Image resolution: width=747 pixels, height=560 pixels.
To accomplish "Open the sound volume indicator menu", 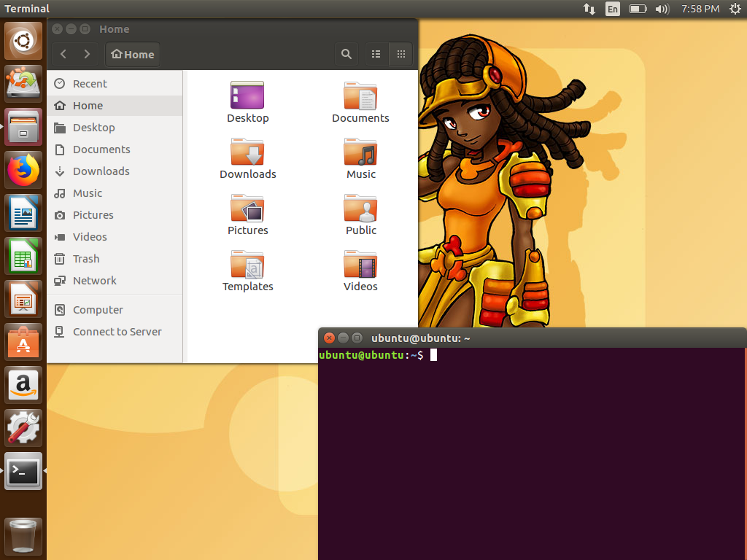I will coord(662,9).
